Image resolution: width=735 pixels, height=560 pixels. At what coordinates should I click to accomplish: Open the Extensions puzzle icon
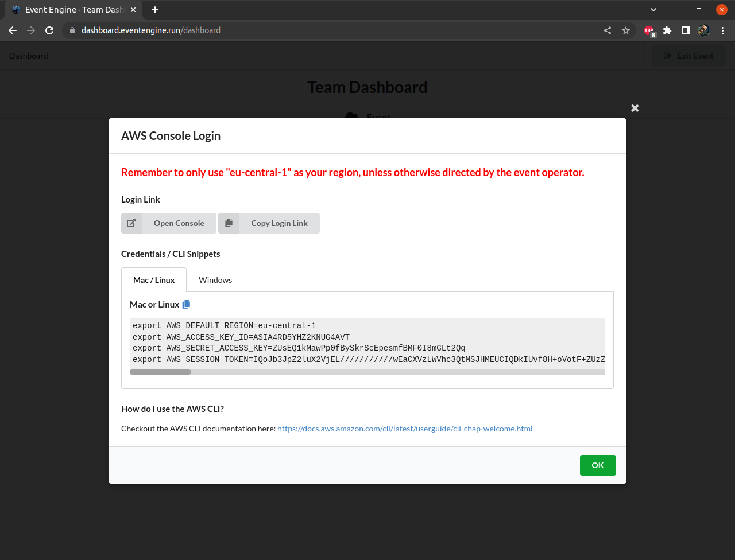coord(667,30)
